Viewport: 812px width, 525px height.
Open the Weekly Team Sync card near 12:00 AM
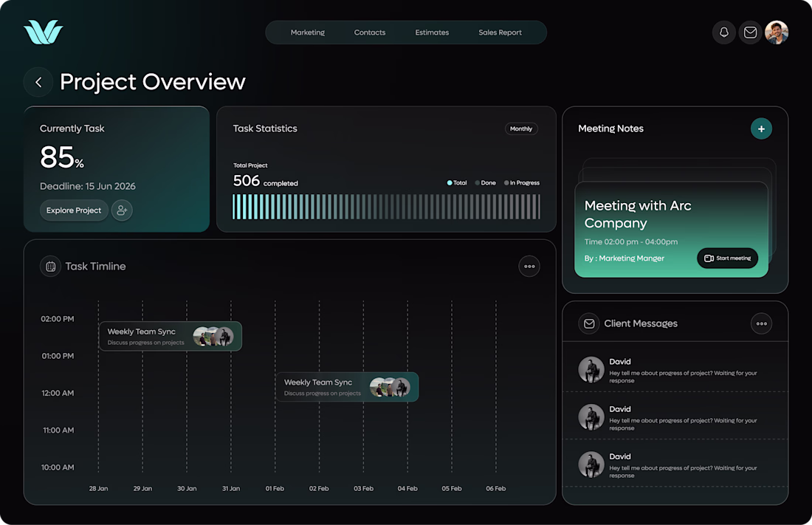point(347,387)
